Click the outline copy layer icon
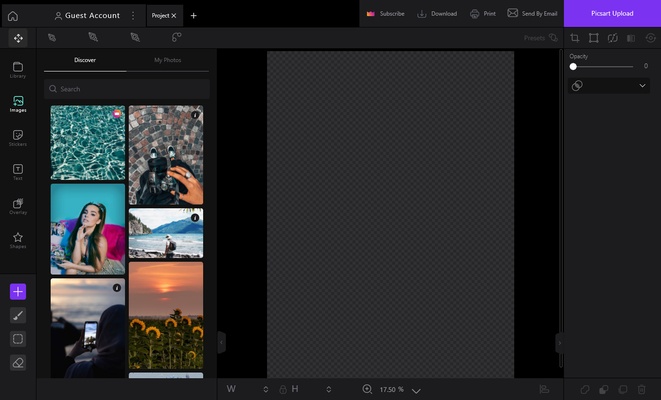This screenshot has height=400, width=661. (x=623, y=389)
